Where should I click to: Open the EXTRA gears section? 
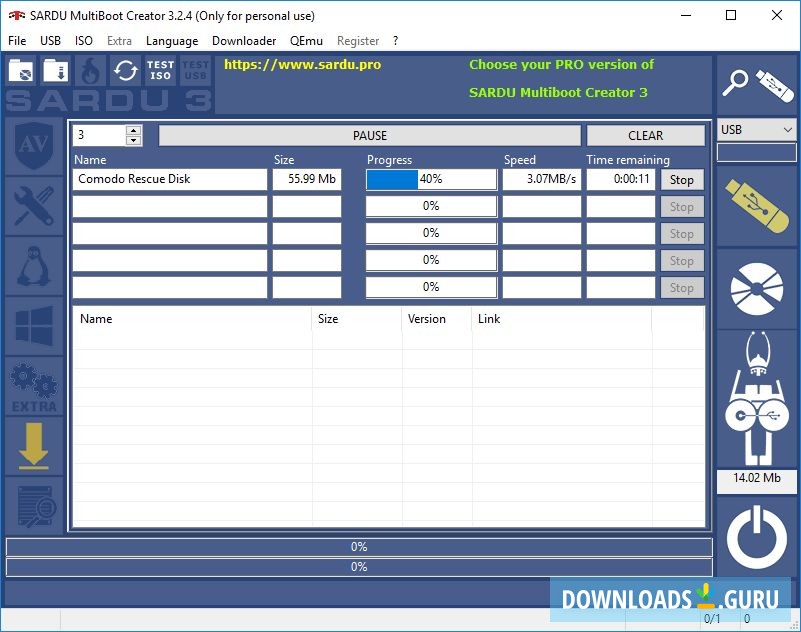[x=34, y=385]
